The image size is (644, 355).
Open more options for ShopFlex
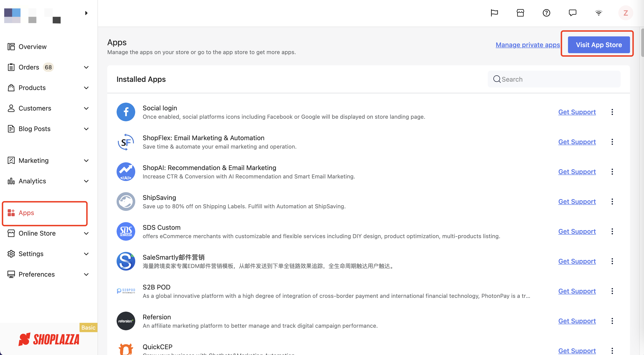coord(612,142)
